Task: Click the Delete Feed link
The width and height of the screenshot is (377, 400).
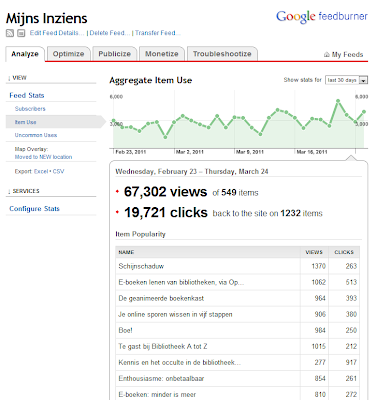Action: coord(109,33)
